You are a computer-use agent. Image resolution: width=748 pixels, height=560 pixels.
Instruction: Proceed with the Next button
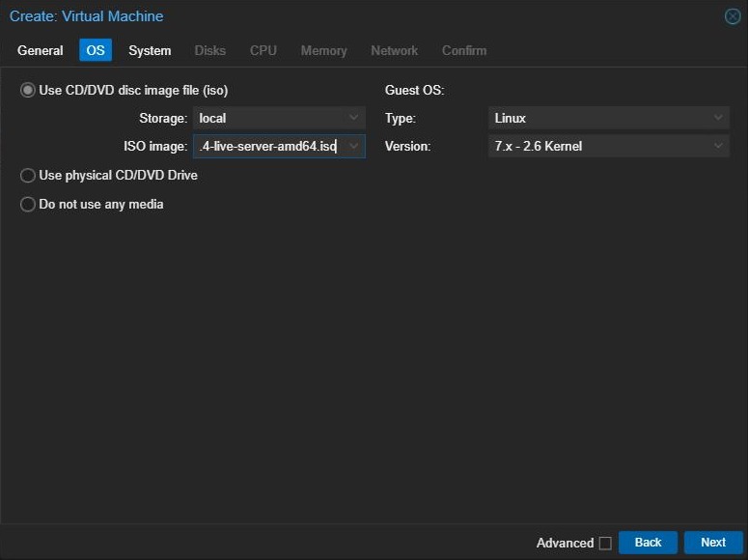tap(713, 543)
